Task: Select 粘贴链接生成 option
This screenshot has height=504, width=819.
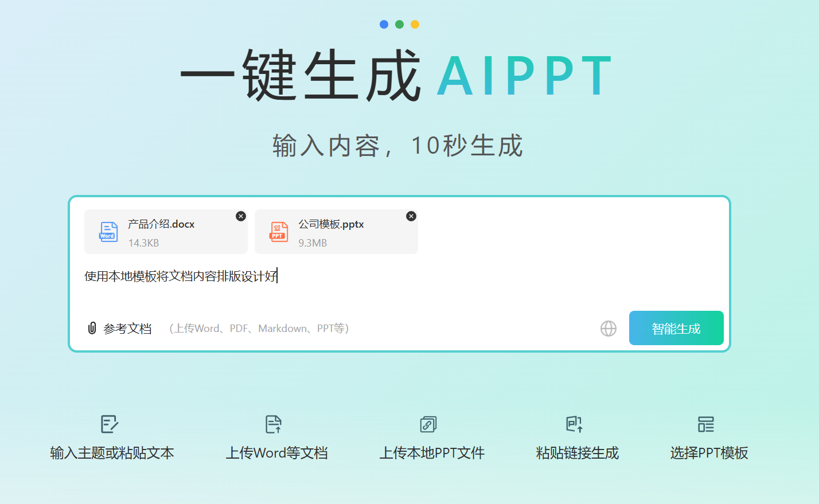Action: coord(578,453)
